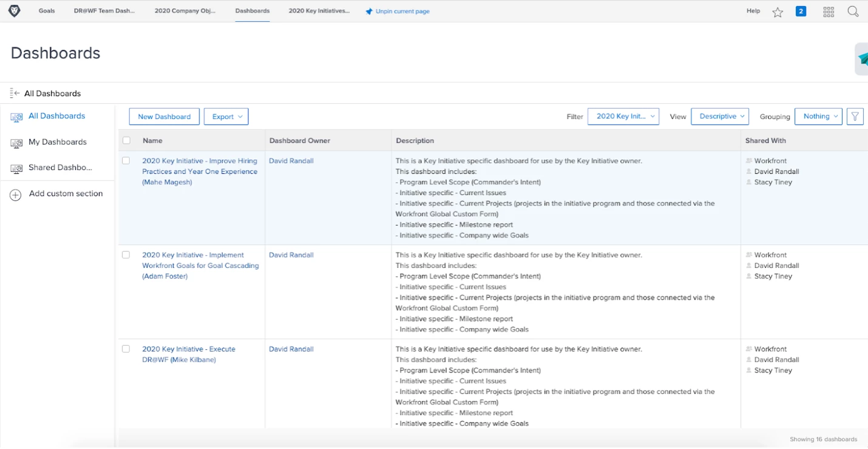This screenshot has width=868, height=449.
Task: Click Stacy Tiney in Implement Workfront Goals row
Action: pos(773,276)
